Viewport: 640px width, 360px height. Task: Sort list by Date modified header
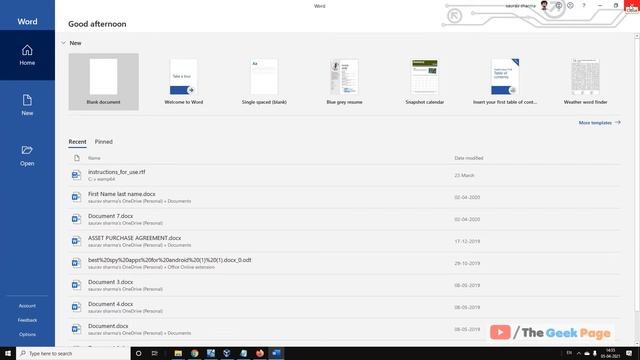click(x=469, y=158)
